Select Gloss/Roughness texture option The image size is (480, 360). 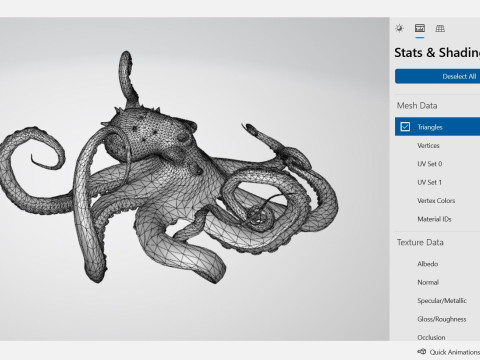click(x=442, y=319)
